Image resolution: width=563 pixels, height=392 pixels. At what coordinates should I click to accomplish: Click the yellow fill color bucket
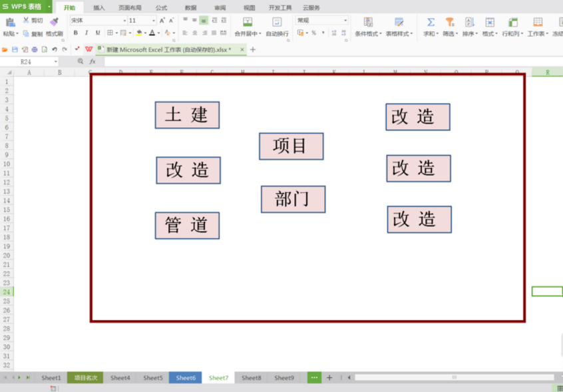pyautogui.click(x=139, y=33)
